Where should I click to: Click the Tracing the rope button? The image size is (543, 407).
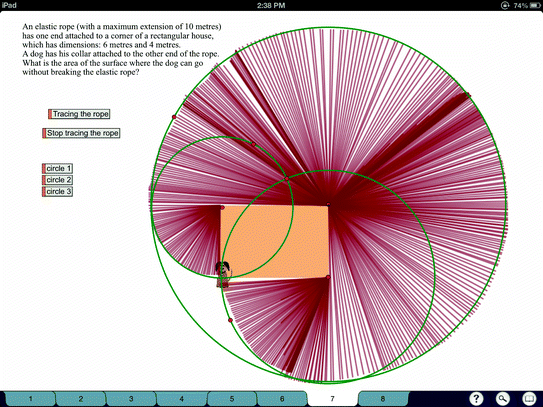coord(79,114)
